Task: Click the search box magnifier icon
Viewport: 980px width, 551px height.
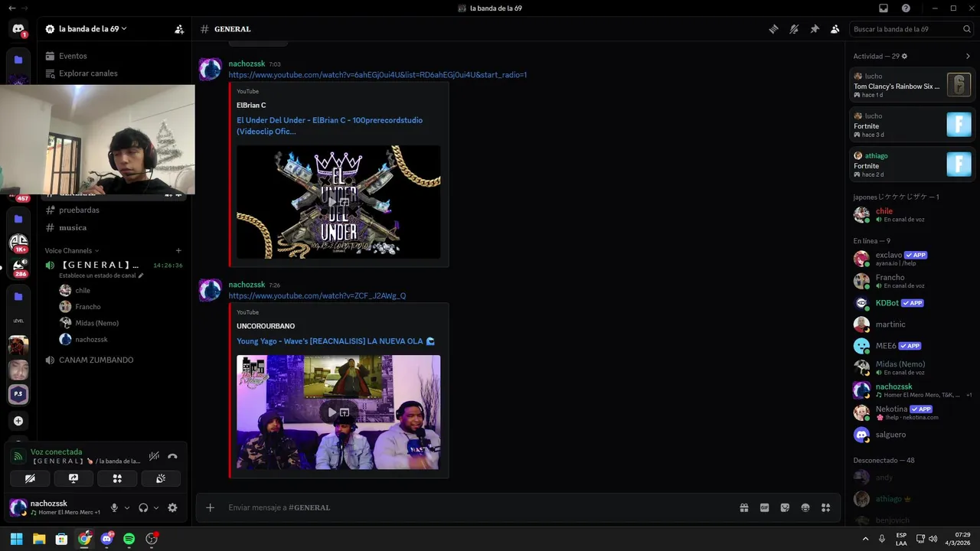Action: pos(967,29)
